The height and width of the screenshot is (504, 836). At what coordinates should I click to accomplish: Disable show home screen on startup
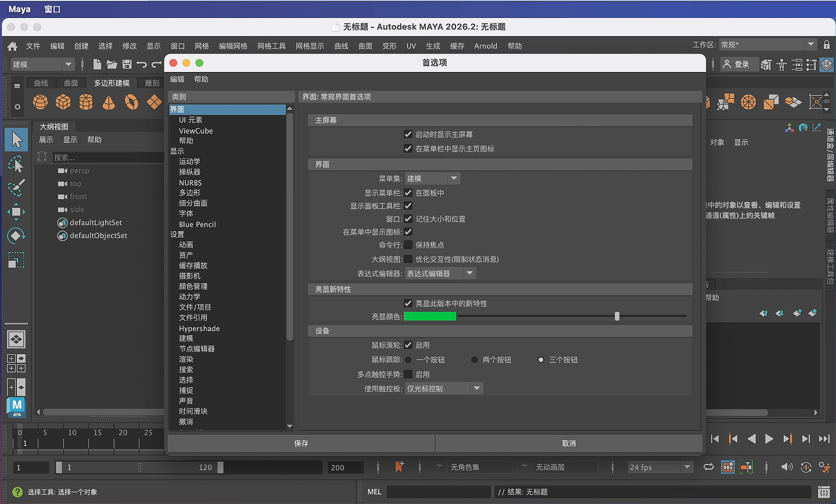408,134
